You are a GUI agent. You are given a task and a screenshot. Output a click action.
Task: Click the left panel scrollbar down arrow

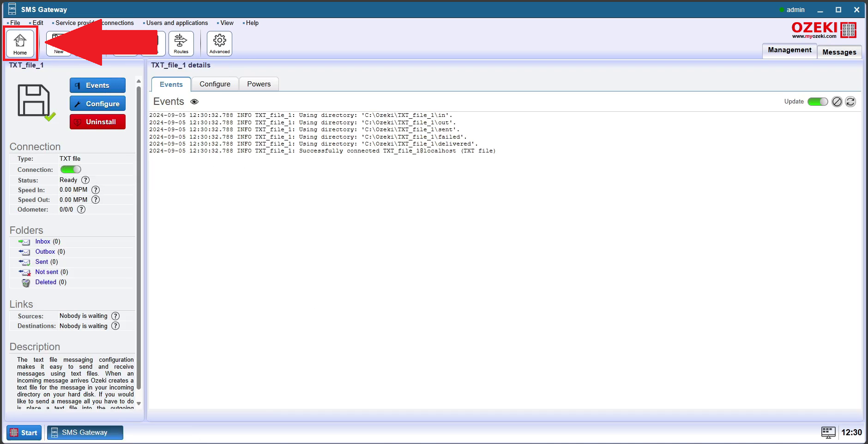click(139, 403)
